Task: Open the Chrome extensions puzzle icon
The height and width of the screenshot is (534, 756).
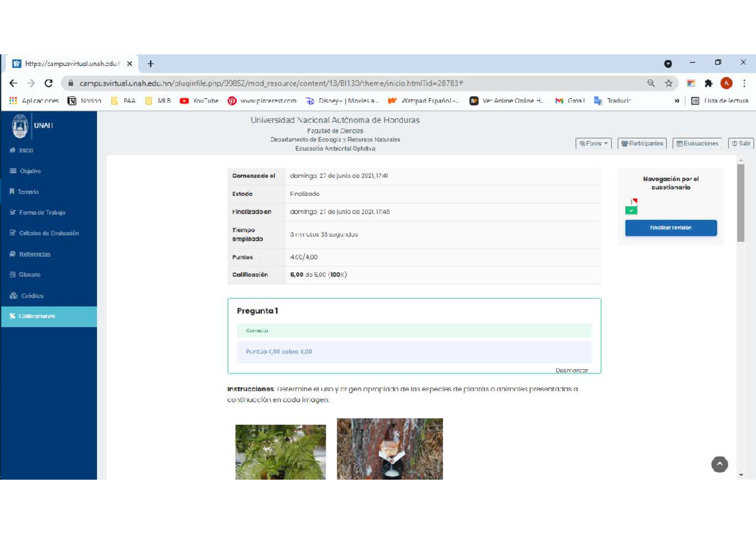Action: [x=708, y=83]
